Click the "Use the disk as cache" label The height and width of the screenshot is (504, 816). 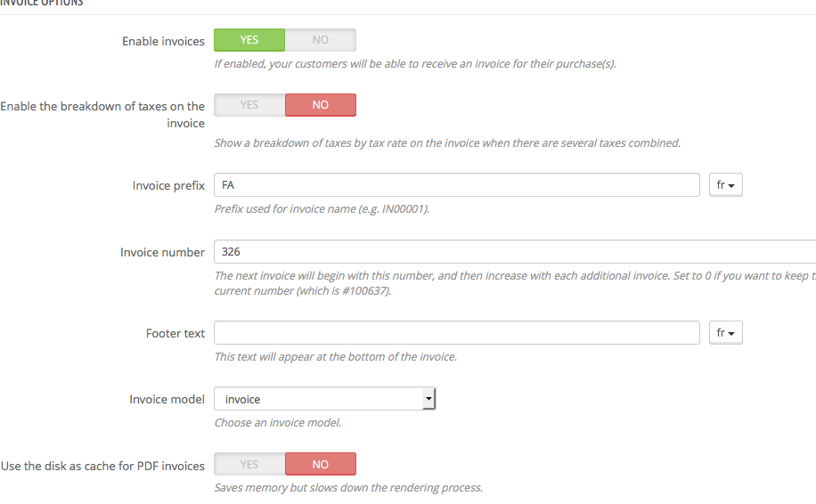(x=102, y=465)
